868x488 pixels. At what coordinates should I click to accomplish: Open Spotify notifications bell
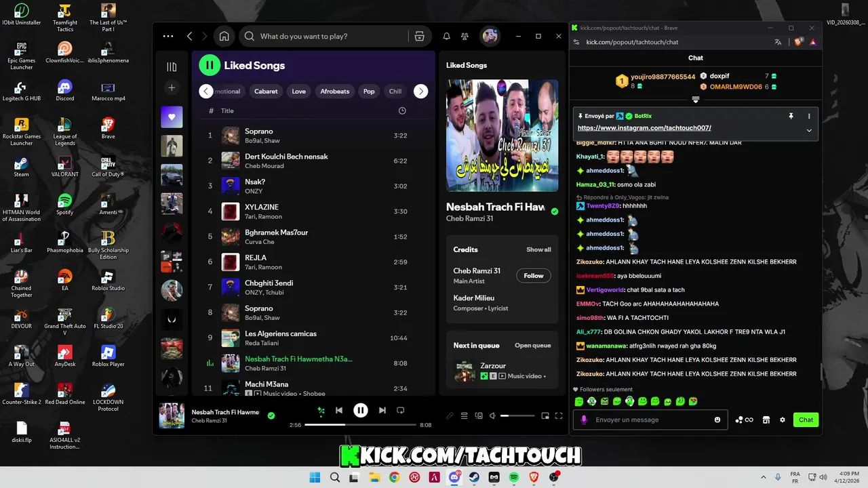[446, 37]
